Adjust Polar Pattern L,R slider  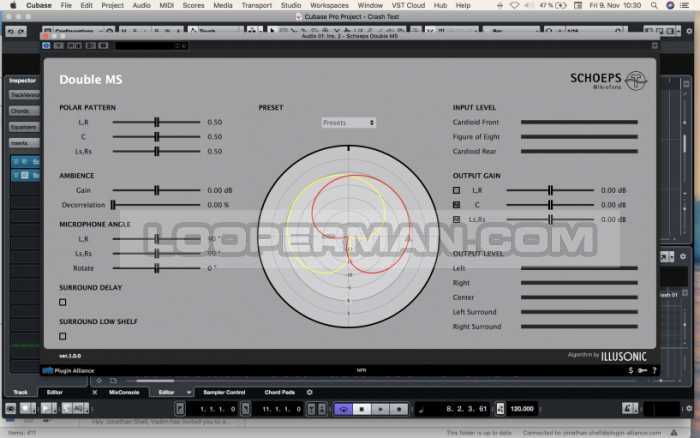pos(157,122)
